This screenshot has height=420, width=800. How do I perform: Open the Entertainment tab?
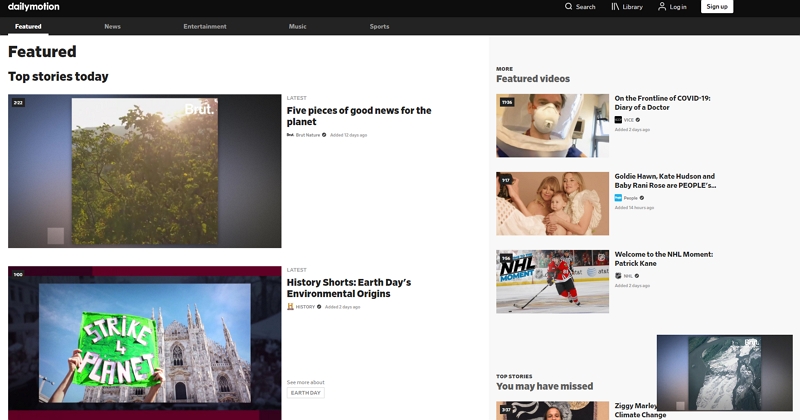[x=205, y=27]
